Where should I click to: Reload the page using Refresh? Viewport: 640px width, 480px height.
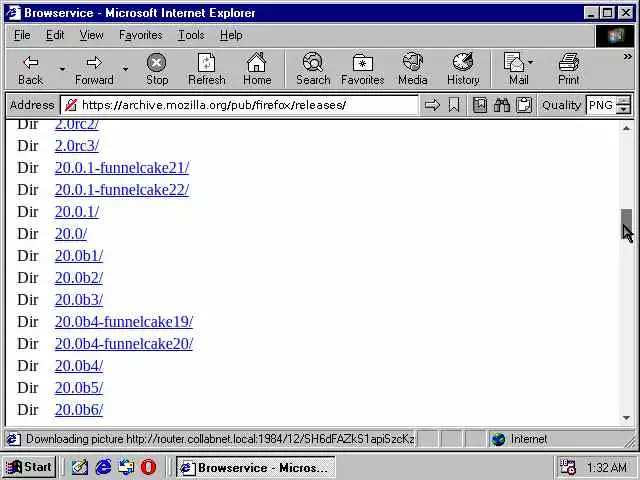(207, 69)
